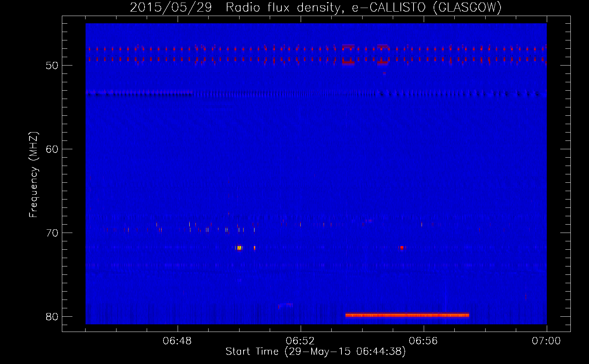
Task: Click the 06:56 time tick label
Action: (423, 341)
